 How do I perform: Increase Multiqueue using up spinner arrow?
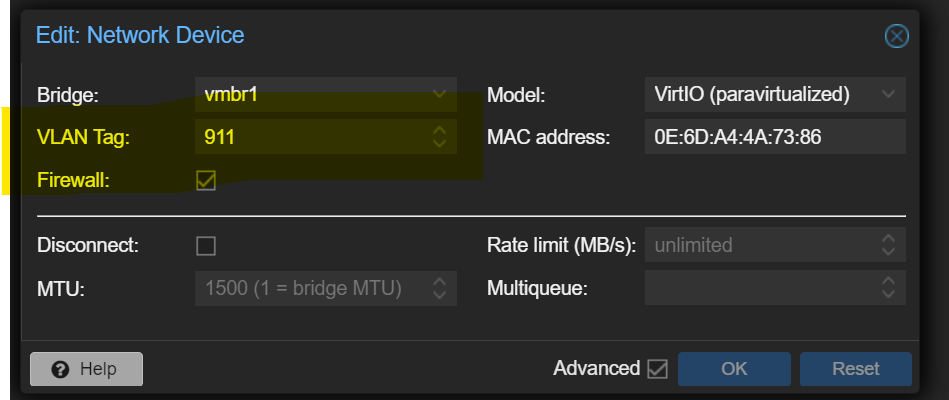(x=888, y=281)
